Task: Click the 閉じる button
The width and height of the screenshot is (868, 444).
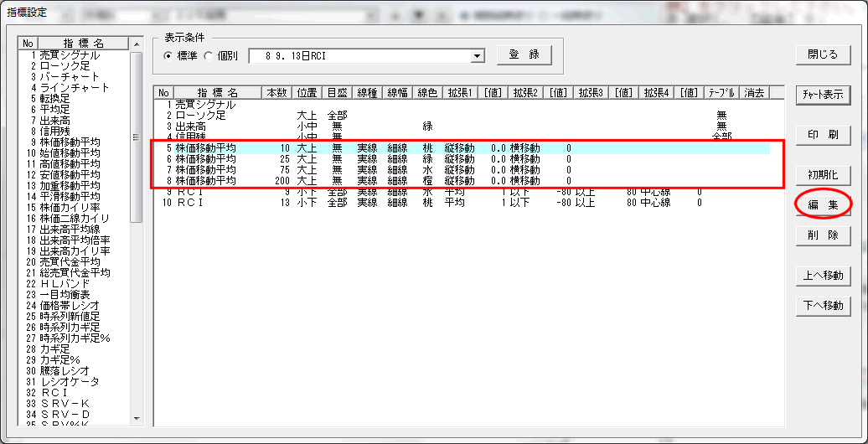Action: pyautogui.click(x=822, y=54)
